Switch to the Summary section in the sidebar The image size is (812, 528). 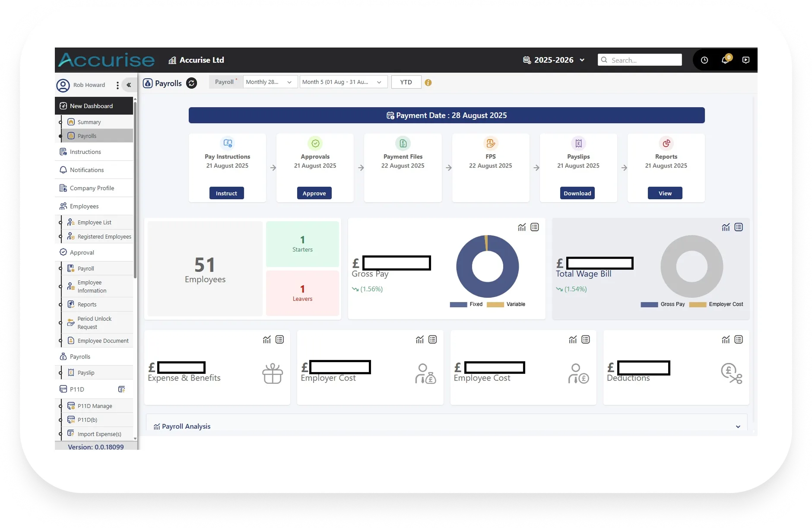(x=89, y=122)
